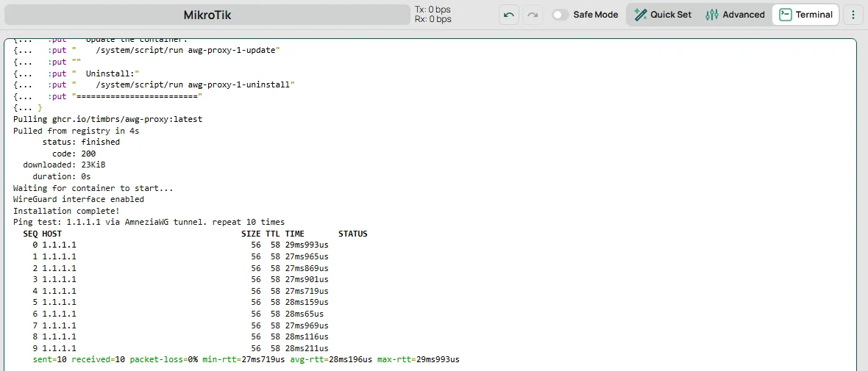Click ping time 28ms65us in row 6

pos(305,314)
